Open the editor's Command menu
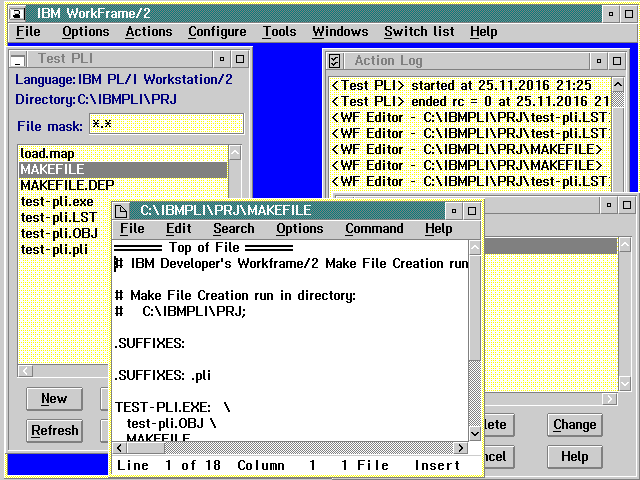Viewport: 640px width, 480px height. point(374,229)
